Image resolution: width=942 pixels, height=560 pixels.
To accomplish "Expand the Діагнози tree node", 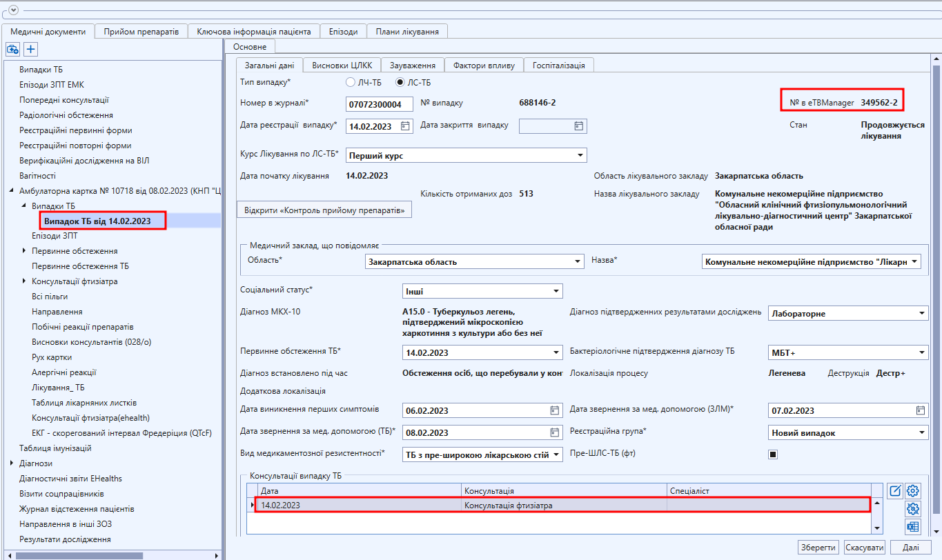I will [12, 463].
